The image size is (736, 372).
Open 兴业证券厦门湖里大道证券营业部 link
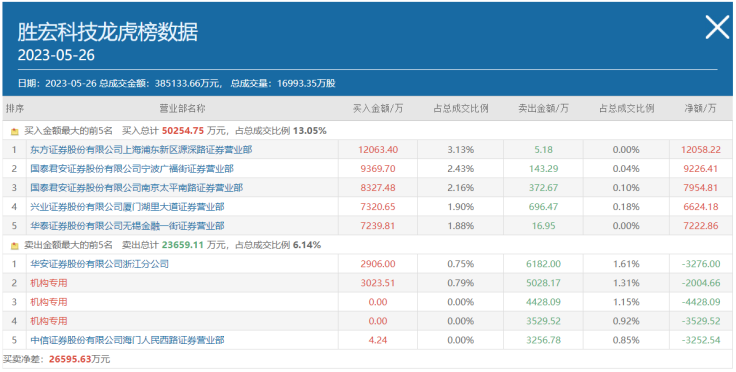pos(127,207)
